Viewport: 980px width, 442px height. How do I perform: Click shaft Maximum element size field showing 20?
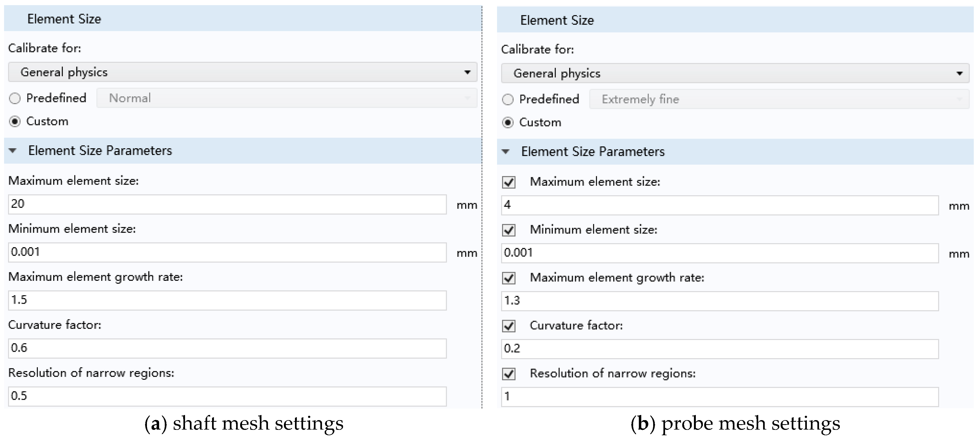(227, 204)
